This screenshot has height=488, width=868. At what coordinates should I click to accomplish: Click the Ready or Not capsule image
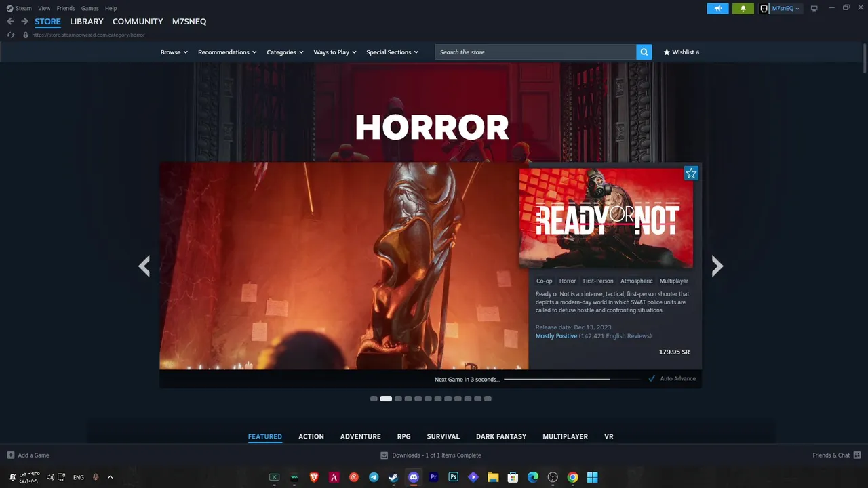[606, 218]
